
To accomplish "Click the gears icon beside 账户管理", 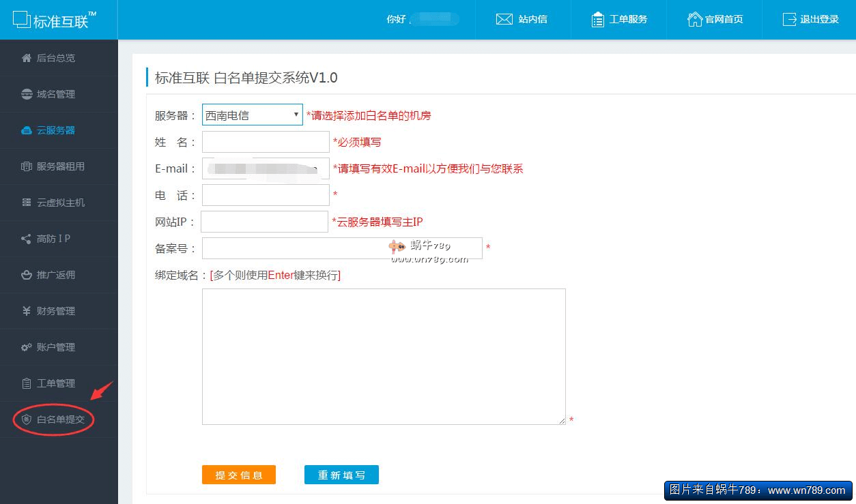I will pyautogui.click(x=27, y=347).
